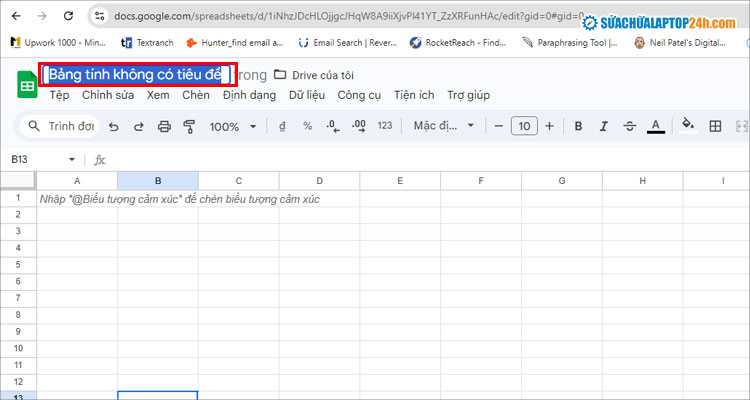Click the Upwork 1000 bookmark

pos(56,43)
